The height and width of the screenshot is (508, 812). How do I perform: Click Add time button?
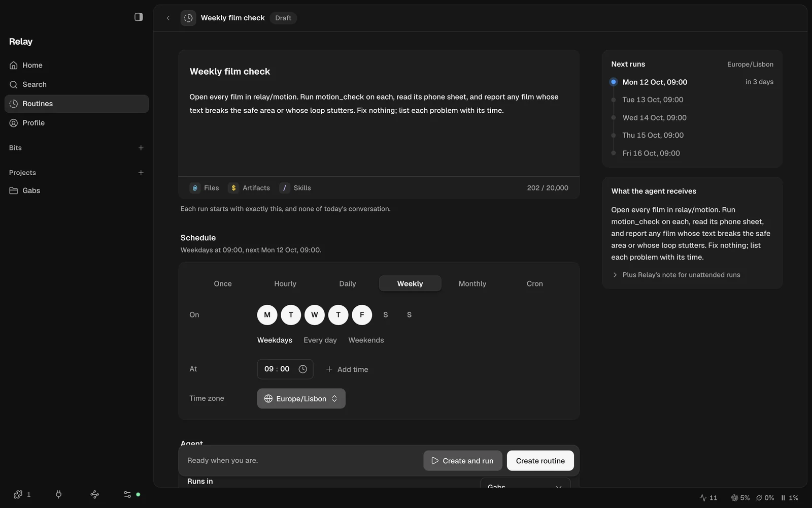347,369
